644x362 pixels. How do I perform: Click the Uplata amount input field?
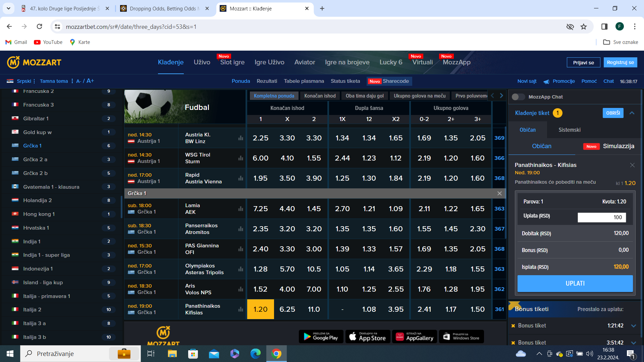click(601, 217)
